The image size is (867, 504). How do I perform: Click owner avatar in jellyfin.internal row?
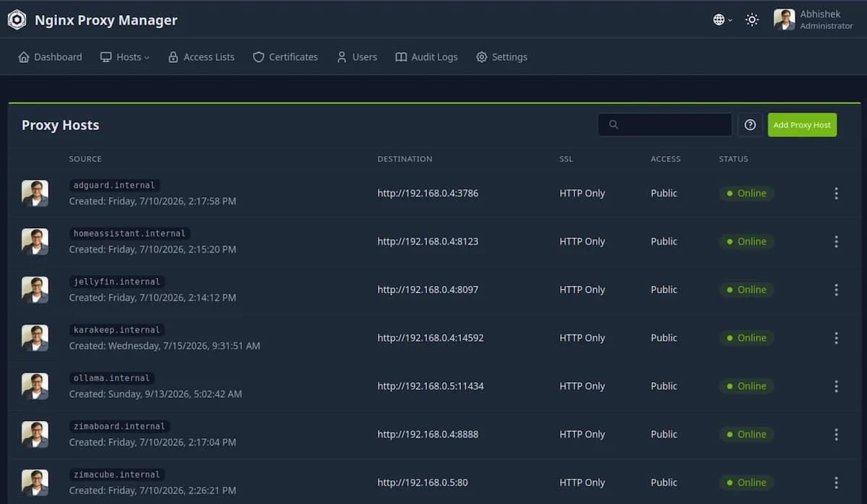click(35, 290)
